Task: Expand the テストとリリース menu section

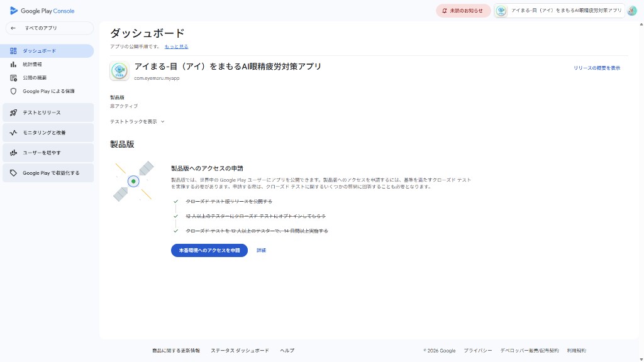Action: [48, 112]
